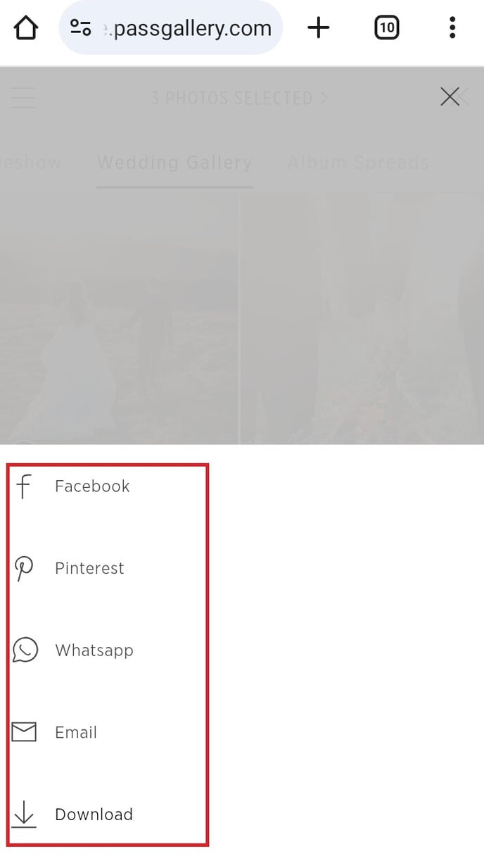Viewport: 484px width, 868px height.
Task: Close the selection with X icon
Action: [x=450, y=97]
